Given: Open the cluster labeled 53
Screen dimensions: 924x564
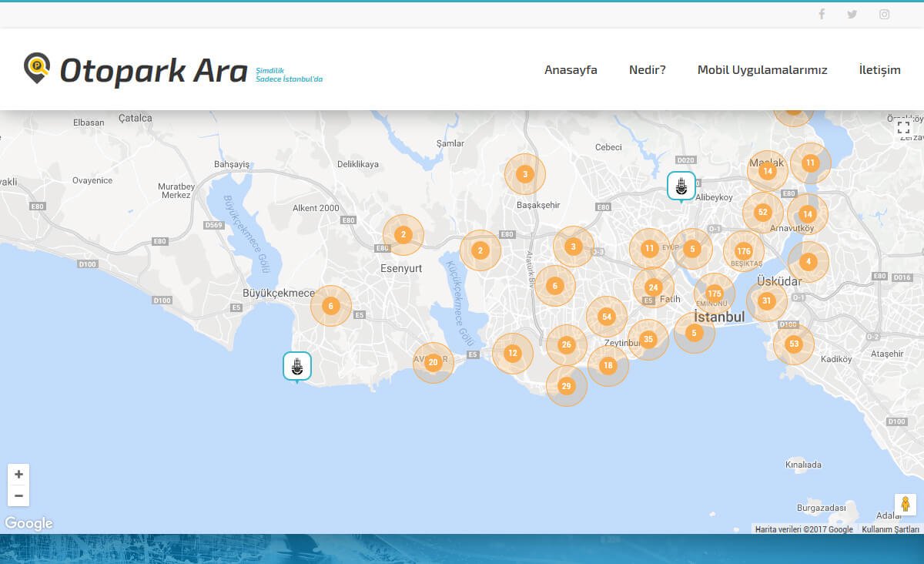Looking at the screenshot, I should click(x=794, y=344).
